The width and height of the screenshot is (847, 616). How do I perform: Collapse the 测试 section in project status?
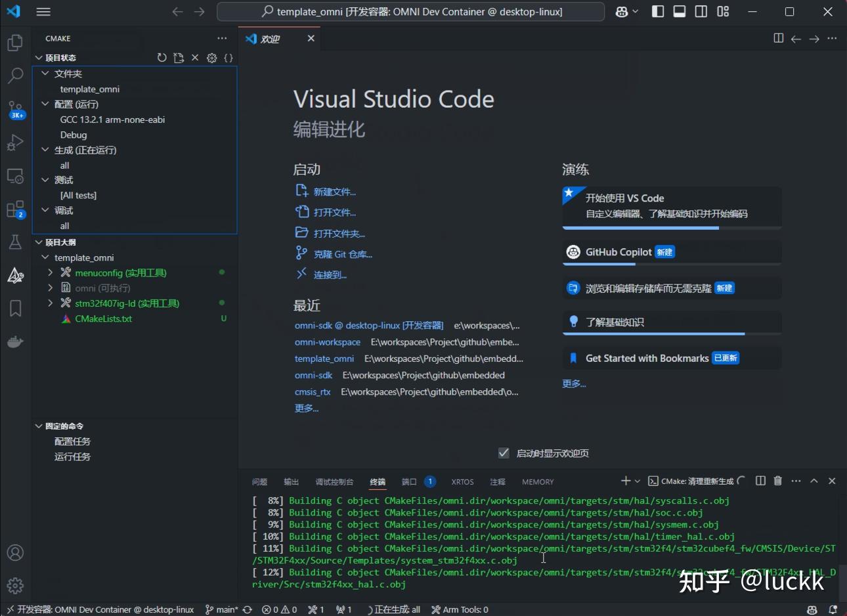coord(45,180)
